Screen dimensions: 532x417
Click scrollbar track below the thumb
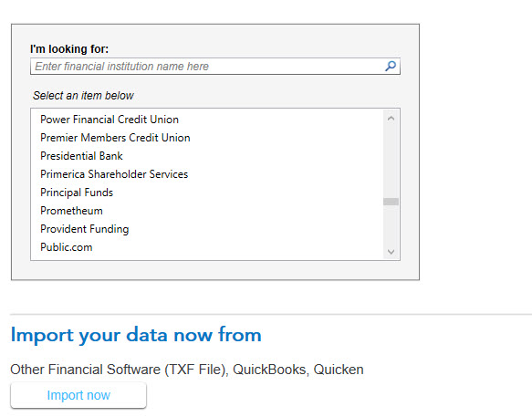coord(391,225)
